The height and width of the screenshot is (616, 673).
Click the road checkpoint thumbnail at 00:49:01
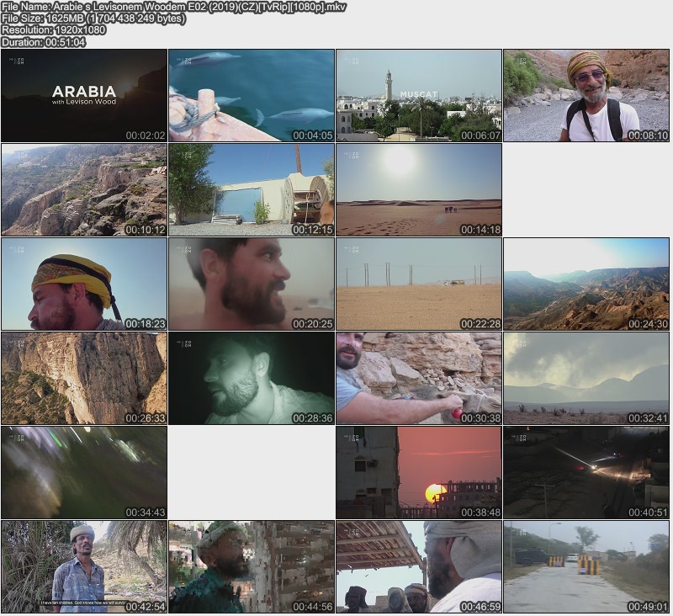tap(586, 566)
